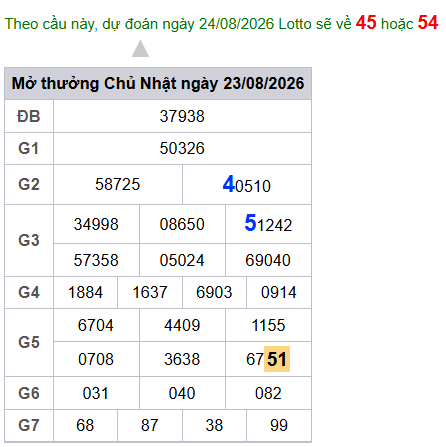Select the G7 row label
The height and width of the screenshot is (447, 446).
point(29,425)
